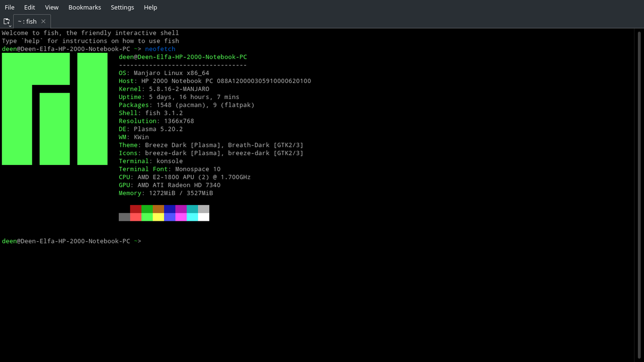The image size is (644, 362).
Task: Click the dark gray color block
Action: coord(124,217)
